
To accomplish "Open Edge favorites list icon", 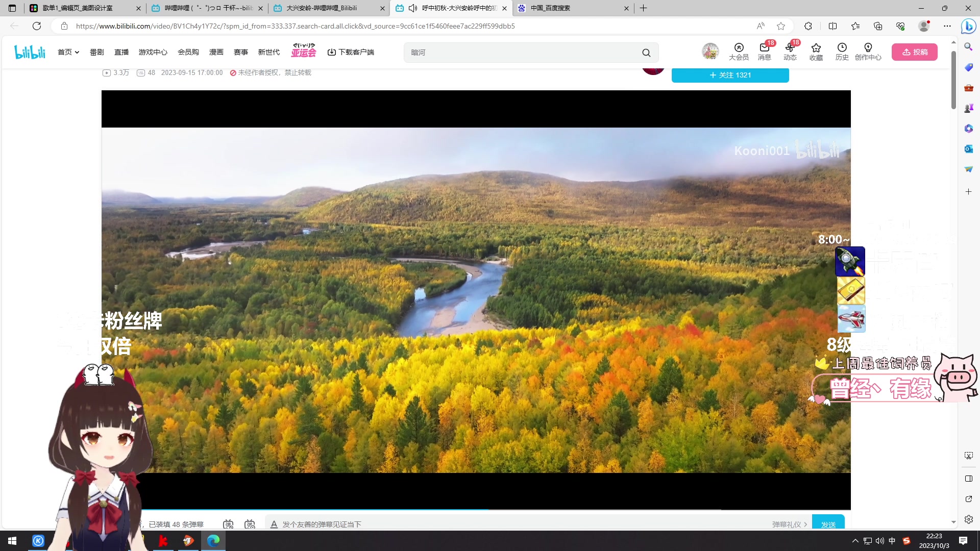I will (855, 26).
